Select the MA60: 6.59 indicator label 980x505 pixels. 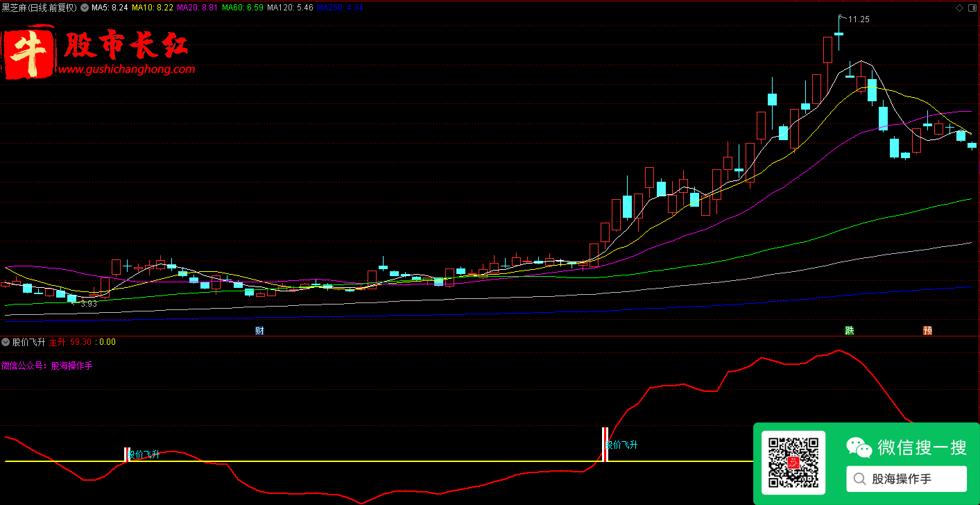point(243,8)
